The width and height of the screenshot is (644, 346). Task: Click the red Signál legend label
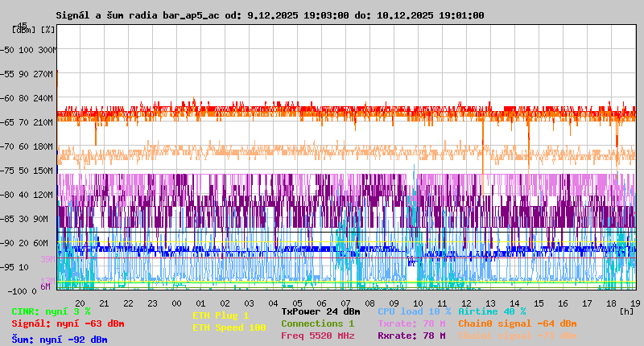pos(68,323)
